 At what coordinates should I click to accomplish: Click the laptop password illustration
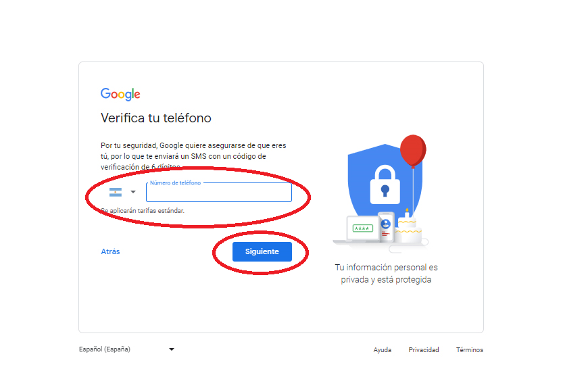point(363,228)
